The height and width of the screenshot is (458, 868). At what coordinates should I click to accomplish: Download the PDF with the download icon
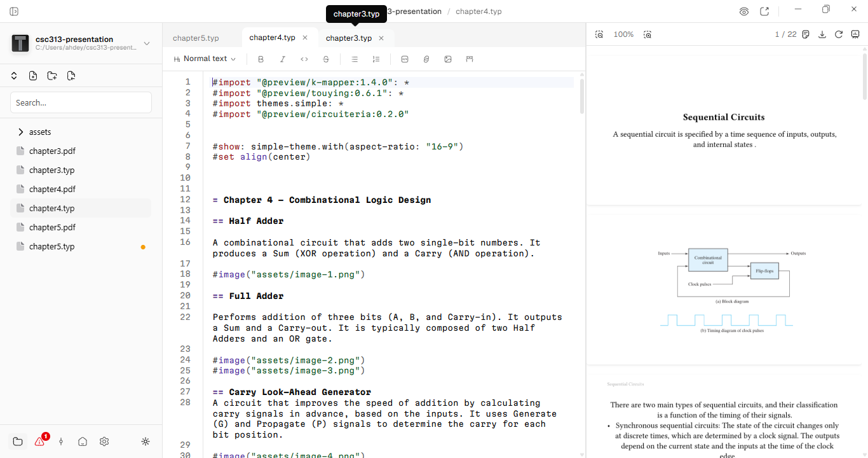822,34
